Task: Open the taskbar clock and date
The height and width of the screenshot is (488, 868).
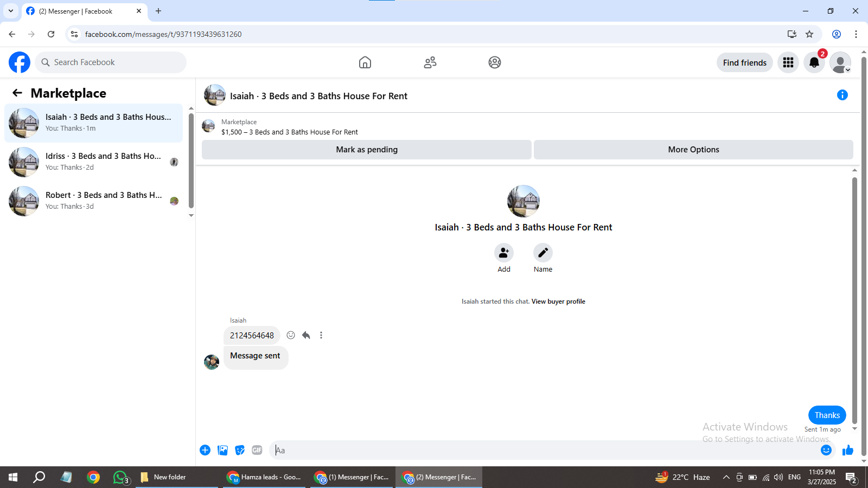Action: (822, 477)
